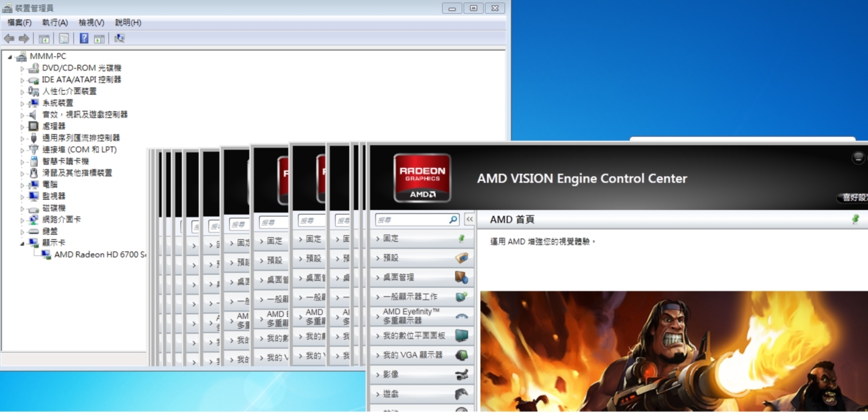This screenshot has height=420, width=868.
Task: Click camcorder icon in 影像 row
Action: coord(462,374)
